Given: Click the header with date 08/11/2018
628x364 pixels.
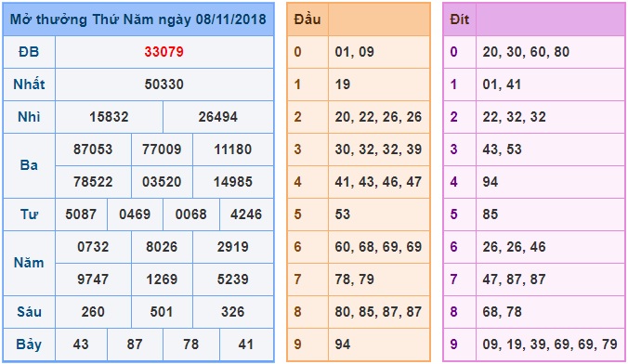Looking at the screenshot, I should tap(138, 19).
